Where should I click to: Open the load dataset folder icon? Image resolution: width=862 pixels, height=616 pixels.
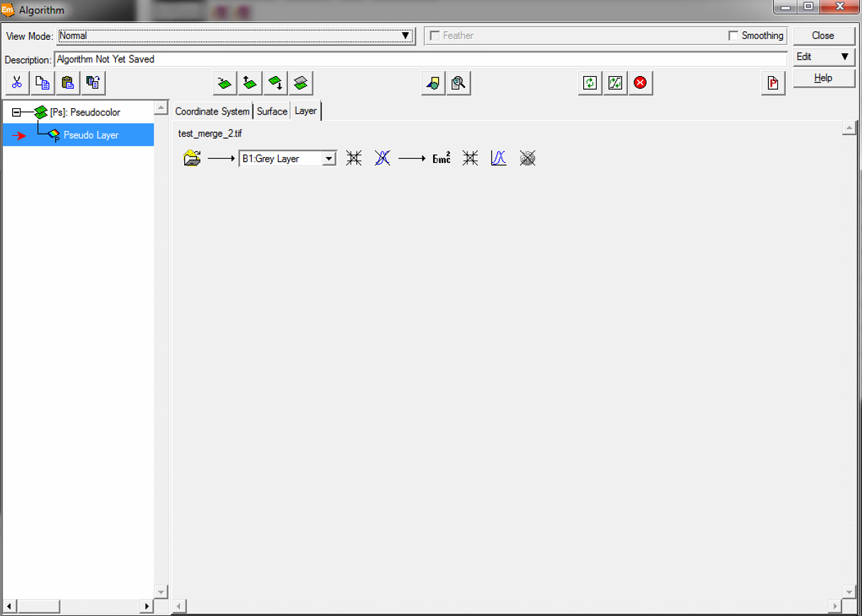[x=192, y=159]
